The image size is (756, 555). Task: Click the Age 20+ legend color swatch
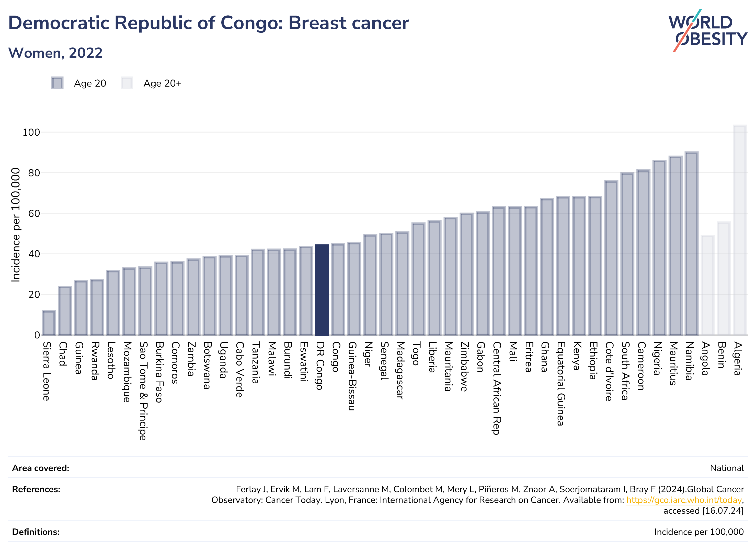tap(127, 83)
